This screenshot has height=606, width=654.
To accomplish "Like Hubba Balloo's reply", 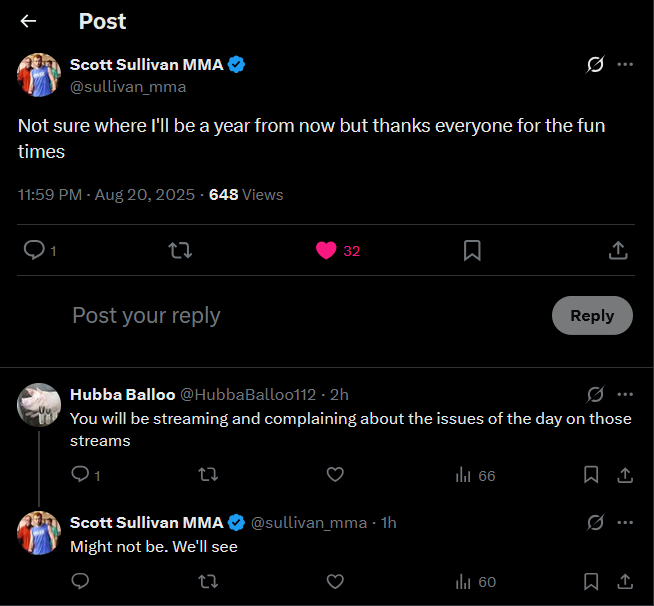I will (336, 475).
